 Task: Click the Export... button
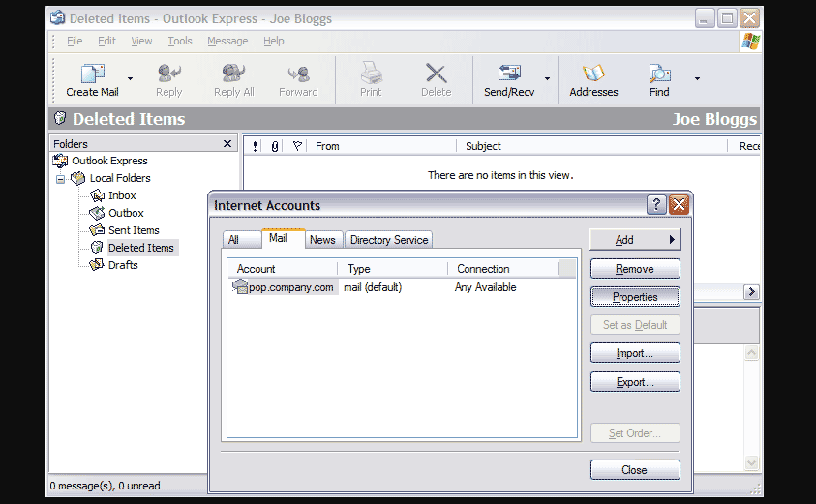point(635,382)
